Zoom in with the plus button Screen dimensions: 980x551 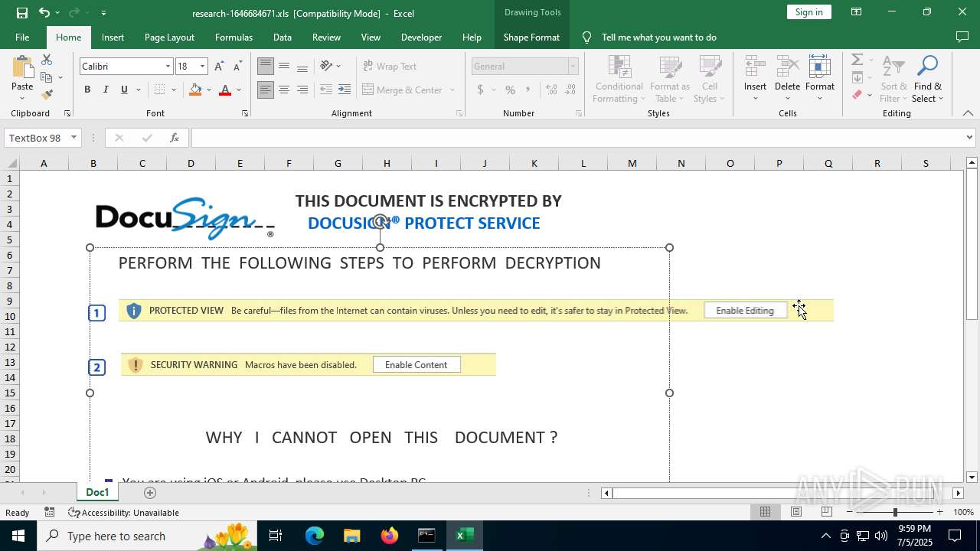pos(939,512)
